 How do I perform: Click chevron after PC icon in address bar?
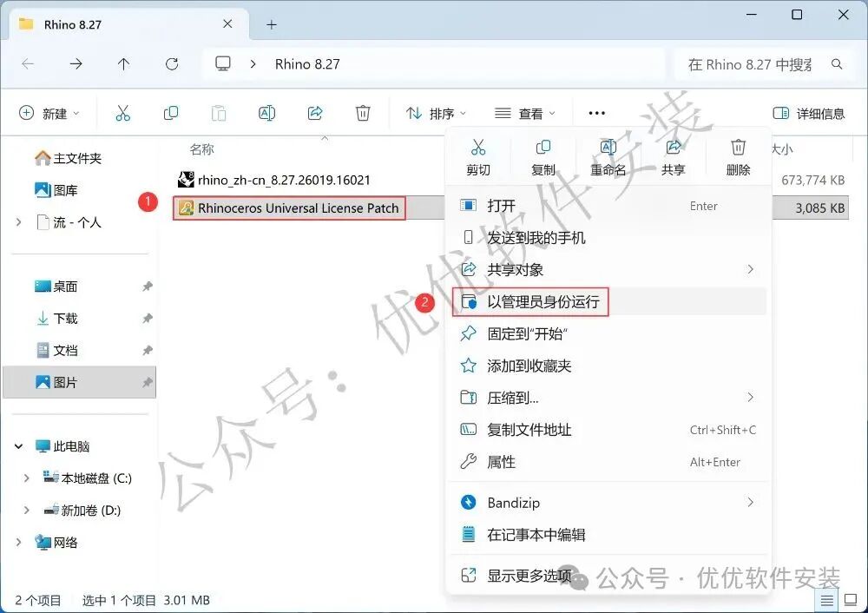tap(253, 64)
